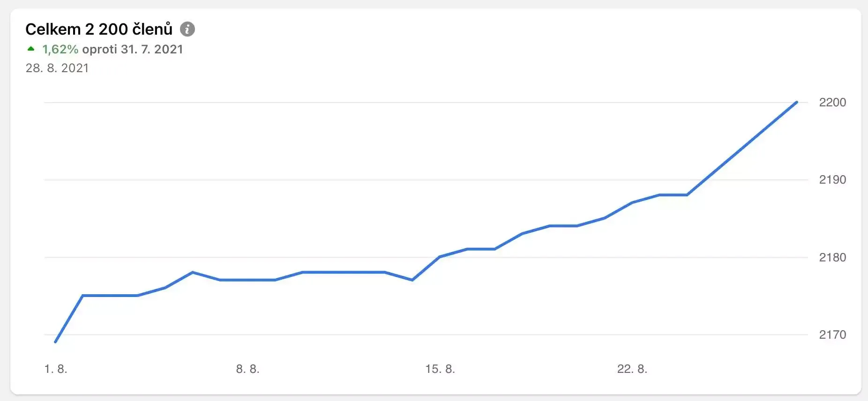Click the "1. 8." x-axis date label
The height and width of the screenshot is (401, 868).
tap(56, 369)
